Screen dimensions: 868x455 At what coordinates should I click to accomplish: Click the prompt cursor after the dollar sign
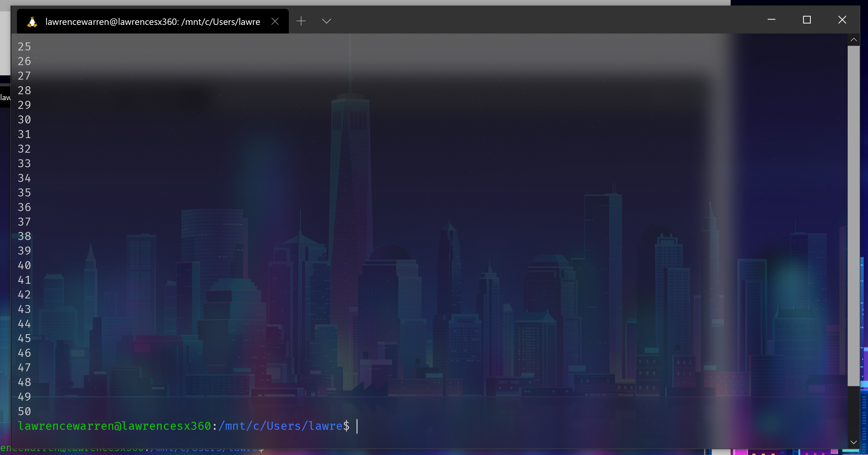[x=357, y=426]
